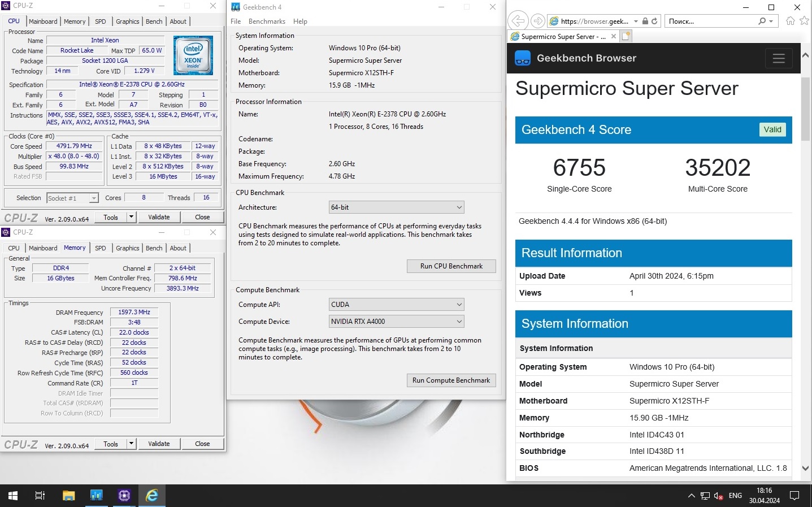
Task: Switch to Graphics tab in lower CPU-Z
Action: 128,248
